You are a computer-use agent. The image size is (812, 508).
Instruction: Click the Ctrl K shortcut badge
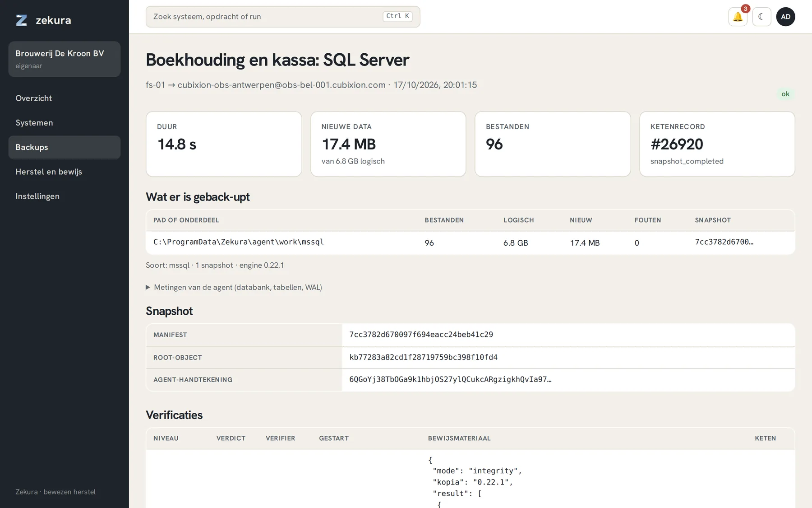click(397, 16)
